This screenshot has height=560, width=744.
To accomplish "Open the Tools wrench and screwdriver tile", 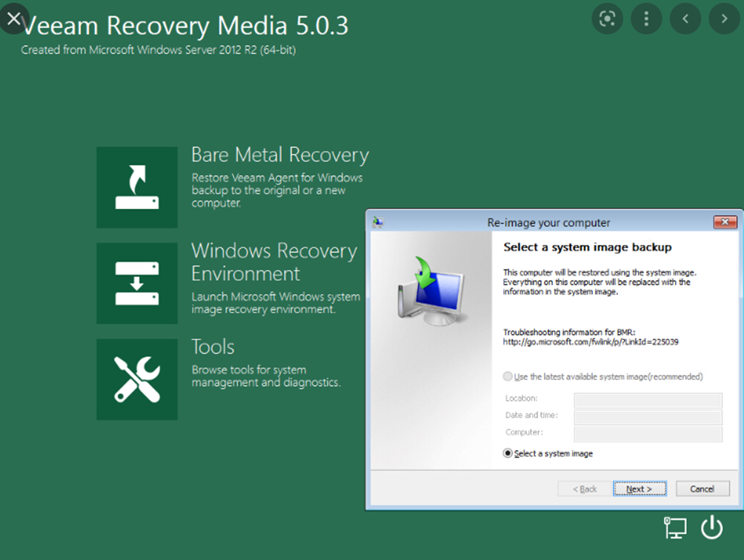I will click(x=137, y=379).
